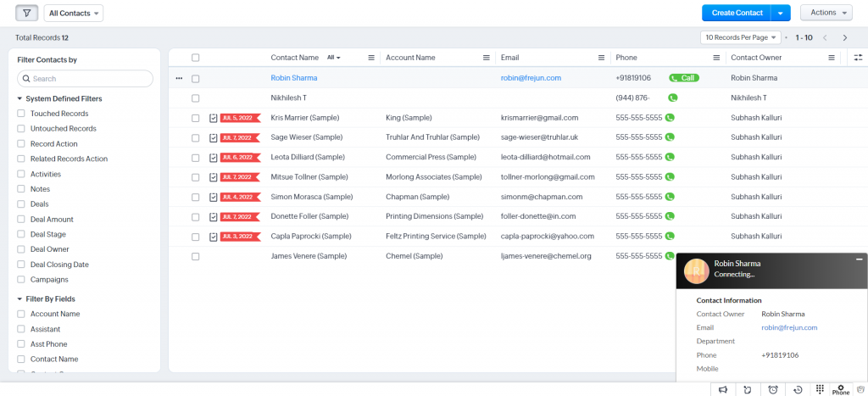This screenshot has height=396, width=868.
Task: Tick the Notes filter checkbox
Action: click(21, 189)
